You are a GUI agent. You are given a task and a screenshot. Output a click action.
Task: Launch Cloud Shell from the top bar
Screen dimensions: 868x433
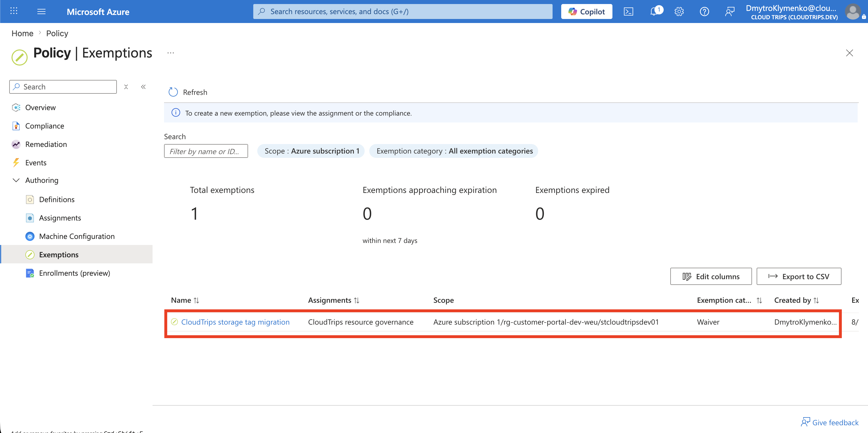coord(629,12)
